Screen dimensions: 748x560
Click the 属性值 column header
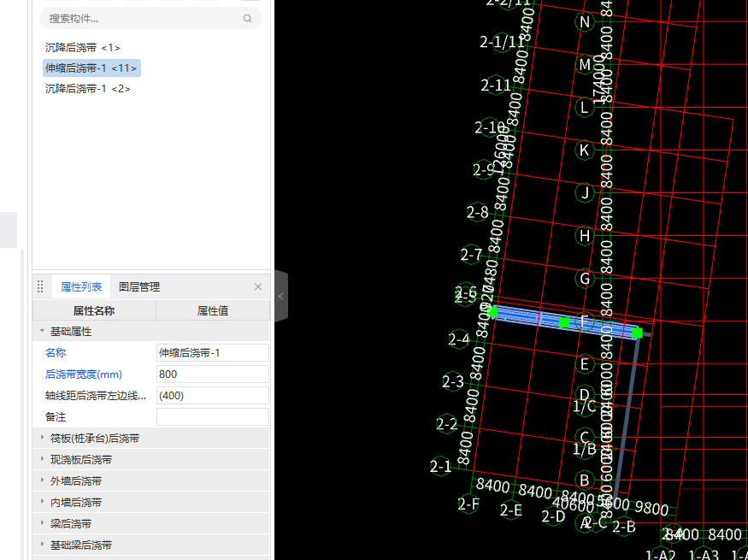[213, 311]
